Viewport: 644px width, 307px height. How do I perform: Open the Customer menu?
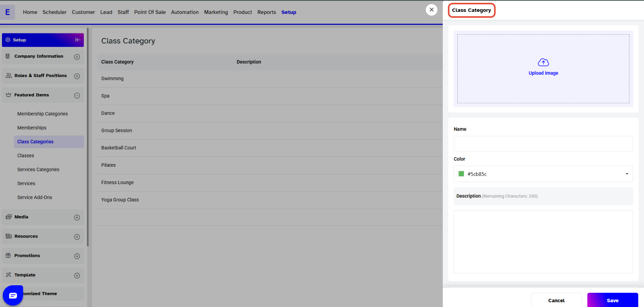coord(83,12)
